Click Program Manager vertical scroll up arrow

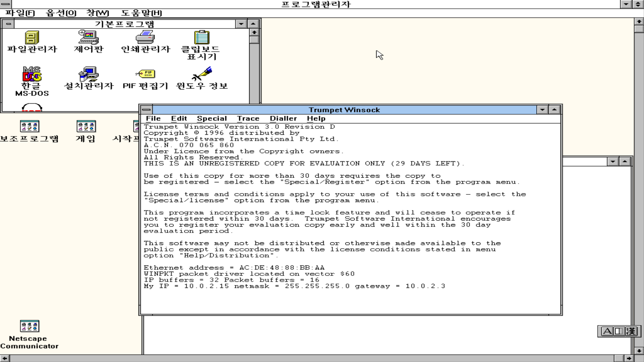coord(639,21)
